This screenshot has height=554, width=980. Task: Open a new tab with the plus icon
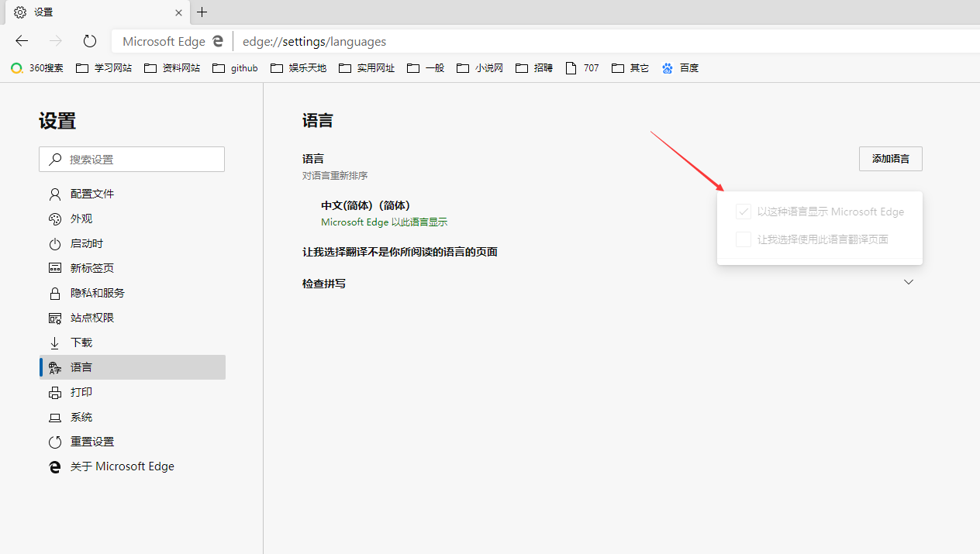pos(202,12)
